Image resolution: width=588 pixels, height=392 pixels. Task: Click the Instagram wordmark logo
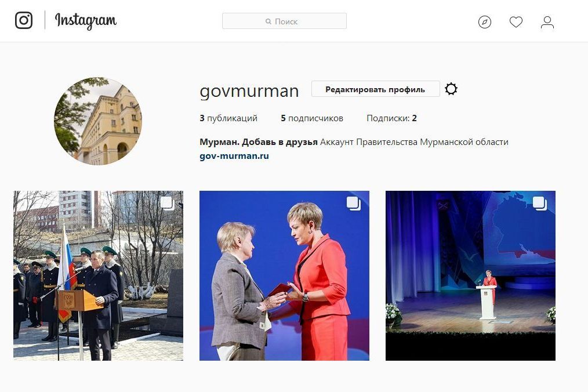click(85, 21)
